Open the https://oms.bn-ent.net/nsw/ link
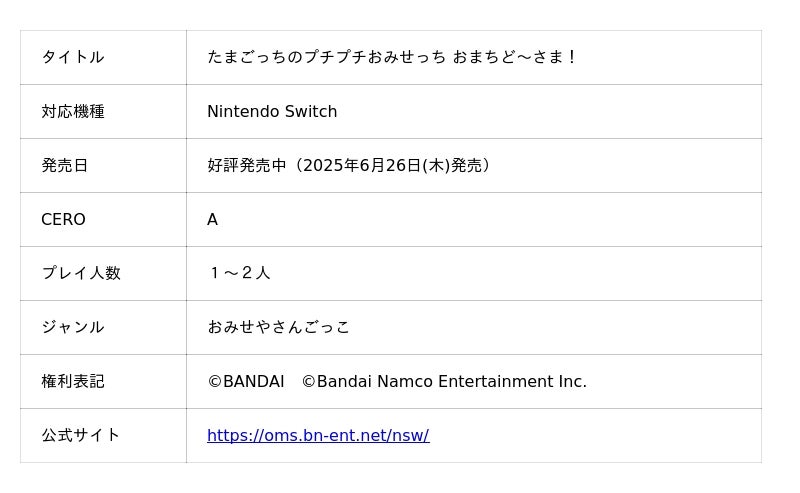The image size is (800, 493). [318, 436]
